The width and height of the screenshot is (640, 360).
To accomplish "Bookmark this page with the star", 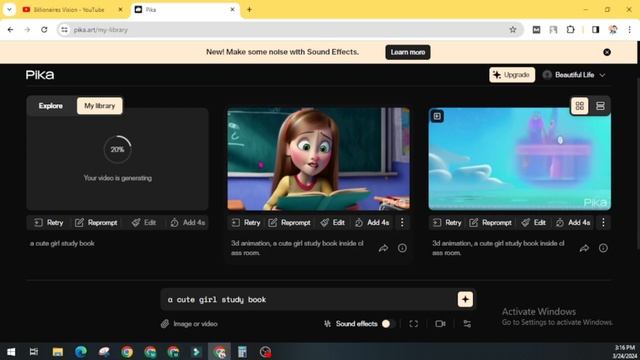I will [x=513, y=29].
